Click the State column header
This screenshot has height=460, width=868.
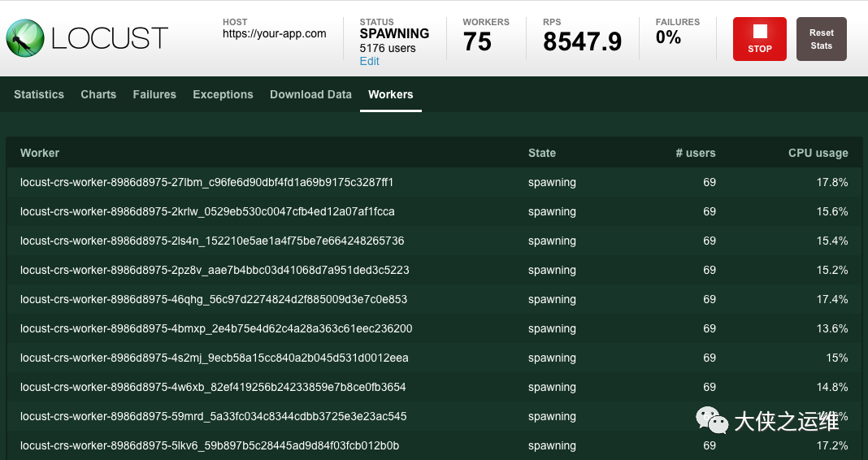(542, 153)
